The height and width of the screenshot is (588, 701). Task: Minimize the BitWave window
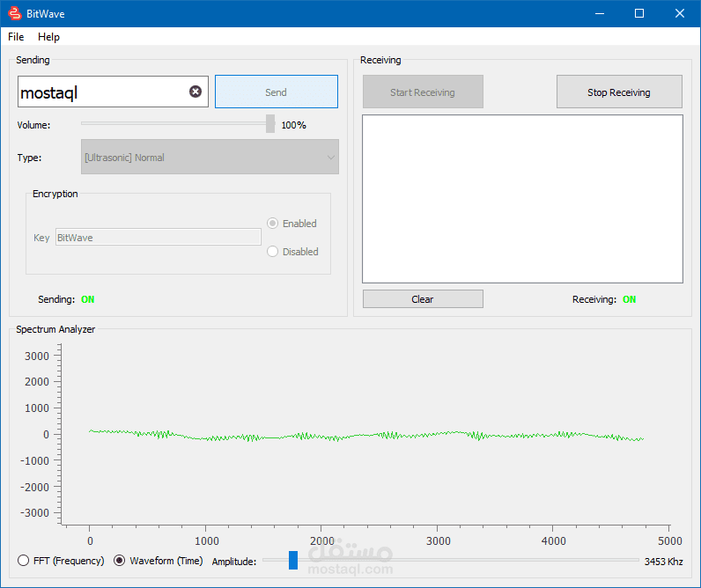click(600, 13)
